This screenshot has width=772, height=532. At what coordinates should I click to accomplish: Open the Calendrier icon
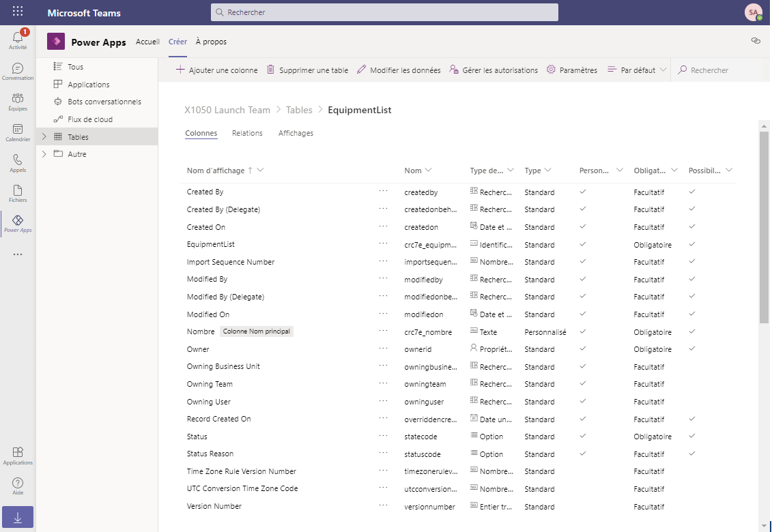(x=18, y=132)
